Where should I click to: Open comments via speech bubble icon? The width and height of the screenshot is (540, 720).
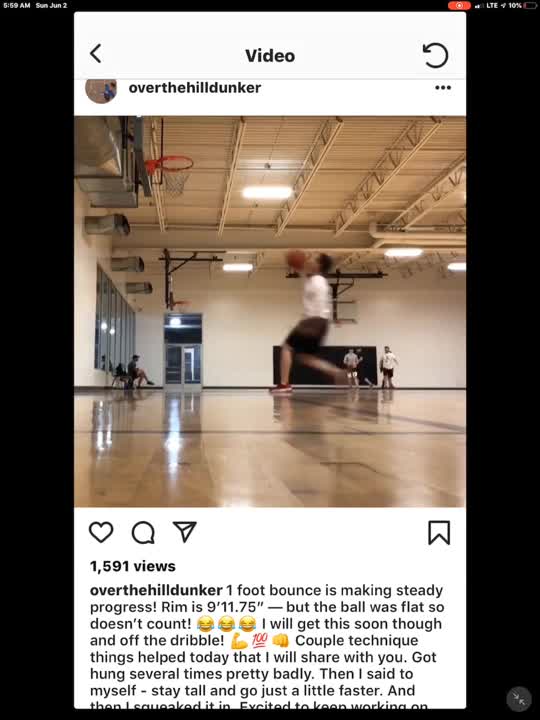point(143,533)
